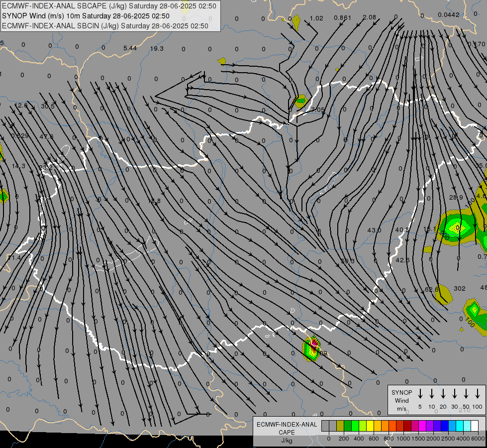
Task: Select the dark green swatch in CAPE scale
Action: pyautogui.click(x=348, y=426)
